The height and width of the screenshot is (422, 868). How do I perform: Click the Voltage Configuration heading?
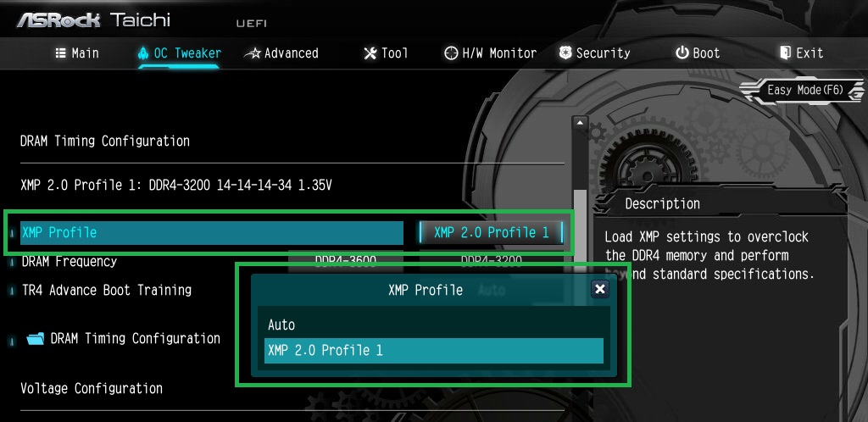point(92,388)
